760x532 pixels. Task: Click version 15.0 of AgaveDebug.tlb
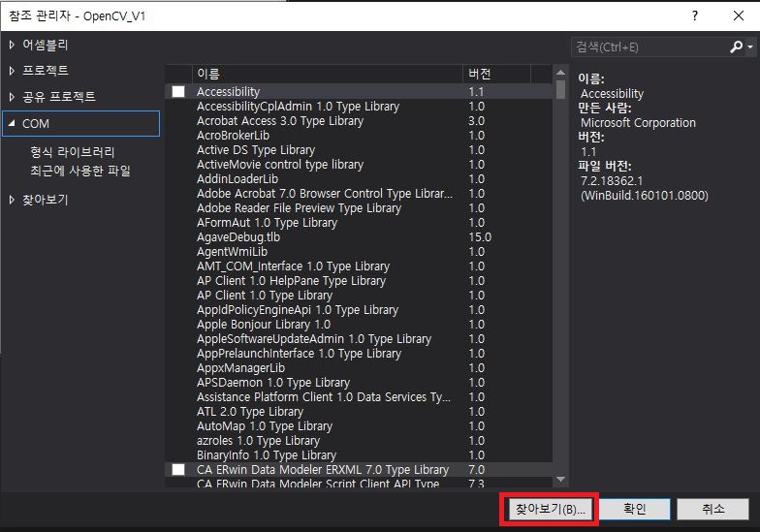(480, 236)
